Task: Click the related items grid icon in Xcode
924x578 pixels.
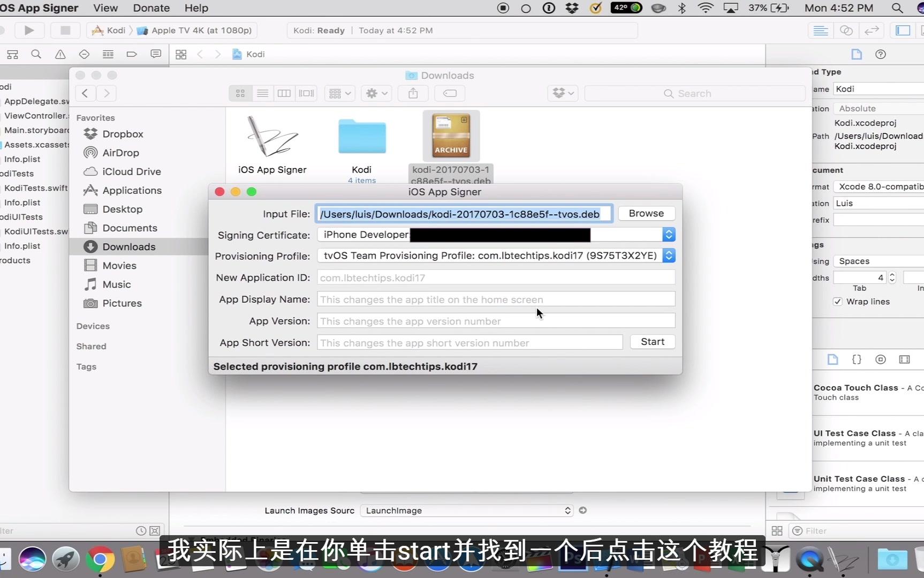Action: pos(181,54)
